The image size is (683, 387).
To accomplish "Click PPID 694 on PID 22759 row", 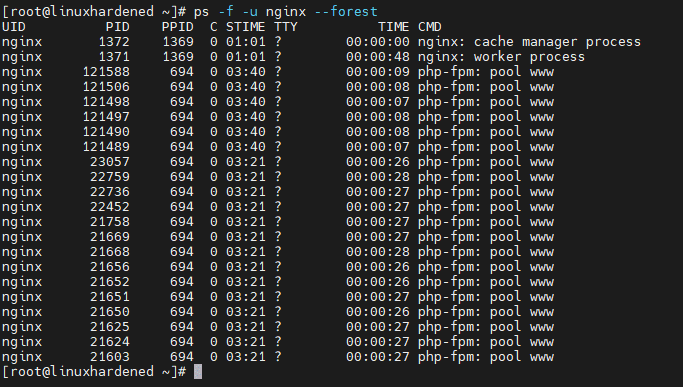I will pyautogui.click(x=182, y=177).
